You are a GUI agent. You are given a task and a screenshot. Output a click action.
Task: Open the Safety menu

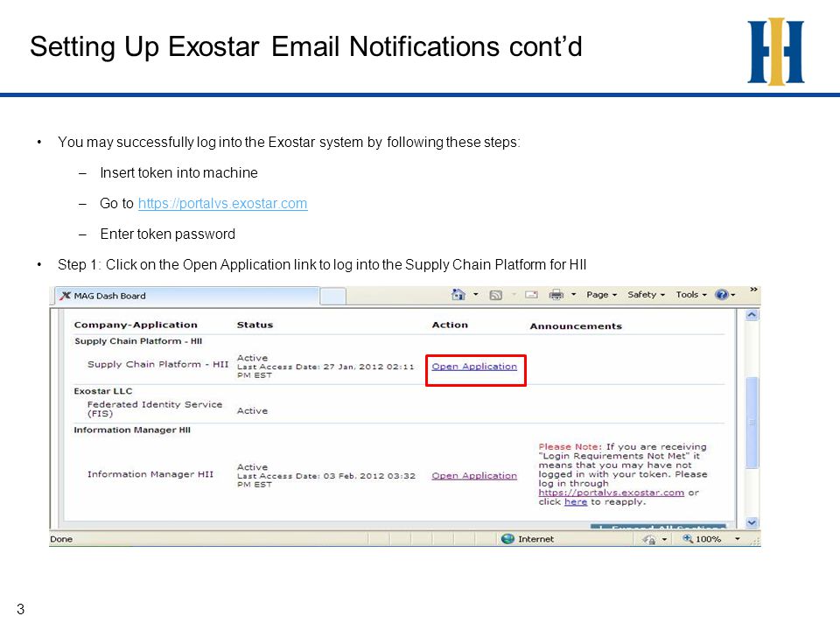point(646,295)
